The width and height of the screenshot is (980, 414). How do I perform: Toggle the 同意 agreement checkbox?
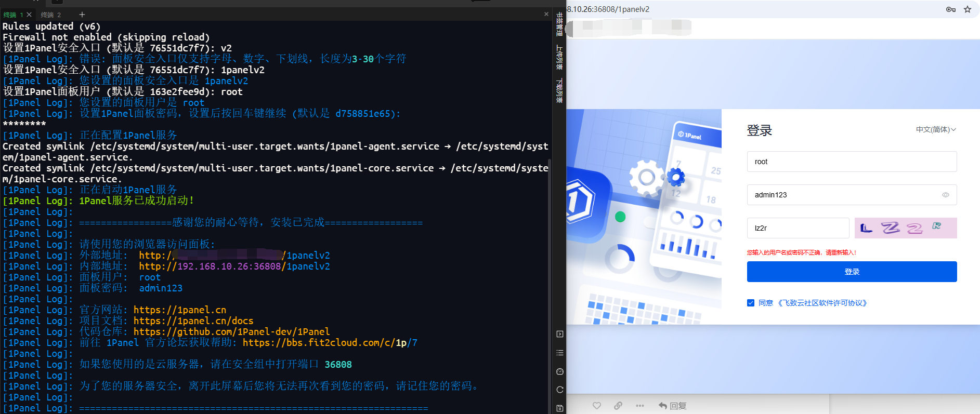point(751,303)
